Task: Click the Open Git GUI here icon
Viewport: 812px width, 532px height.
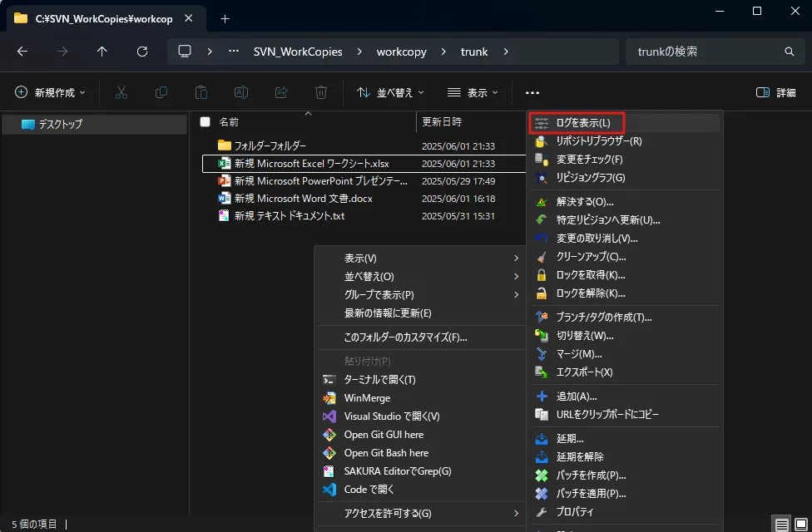Action: tap(329, 435)
